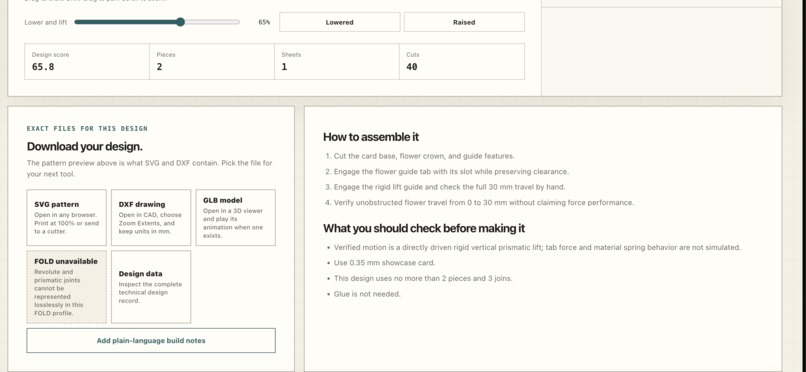Download the GLB model file
The image size is (806, 372).
coord(235,217)
